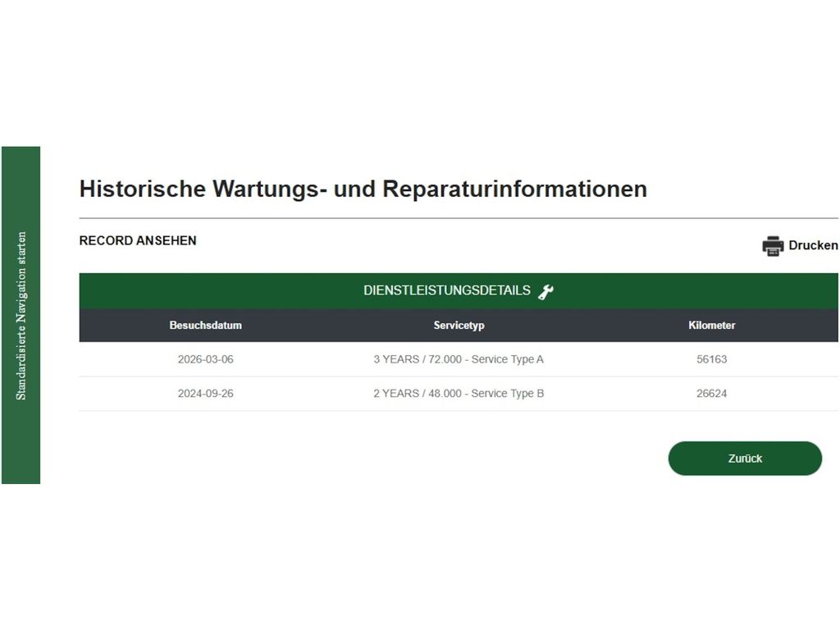The image size is (840, 630).
Task: Click the Drucken print label
Action: (x=813, y=245)
